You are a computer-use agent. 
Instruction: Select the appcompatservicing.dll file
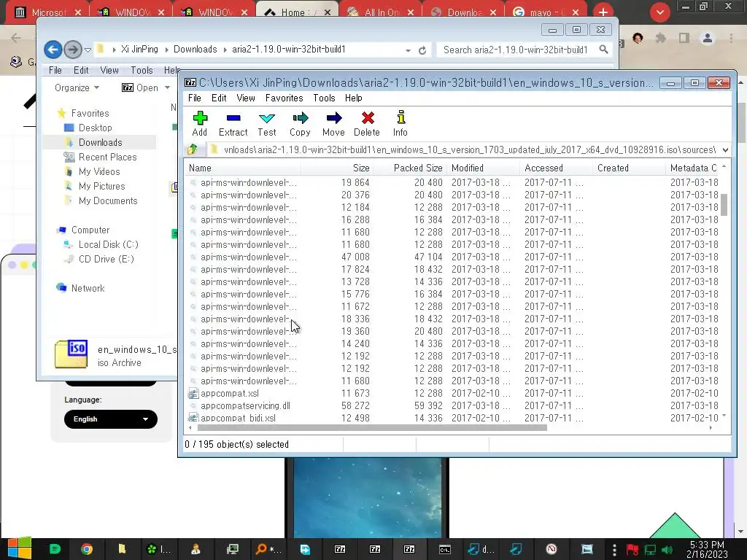[245, 405]
